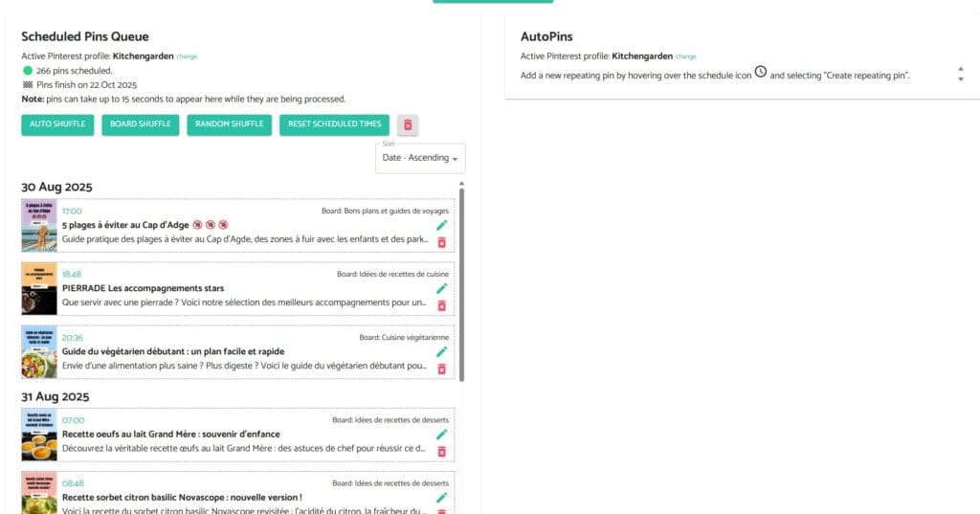The width and height of the screenshot is (980, 514).
Task: Edit the PIERRADE pin with the pencil icon
Action: point(441,288)
